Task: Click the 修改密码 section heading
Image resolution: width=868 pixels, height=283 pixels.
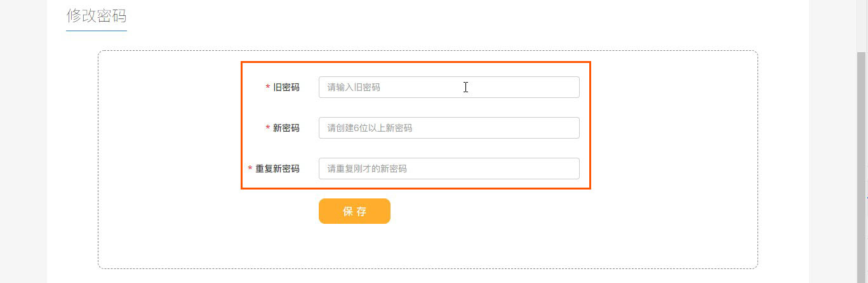Action: (97, 16)
